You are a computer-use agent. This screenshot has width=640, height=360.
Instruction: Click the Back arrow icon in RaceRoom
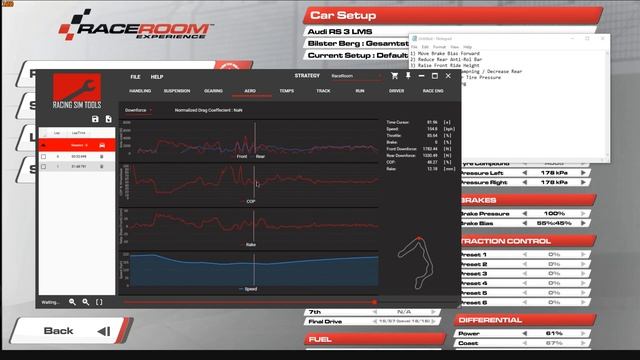104,331
